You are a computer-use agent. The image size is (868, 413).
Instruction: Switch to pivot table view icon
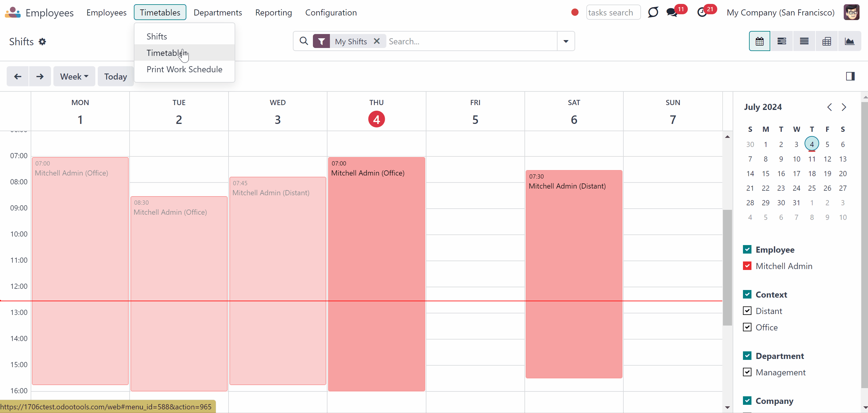click(x=826, y=41)
